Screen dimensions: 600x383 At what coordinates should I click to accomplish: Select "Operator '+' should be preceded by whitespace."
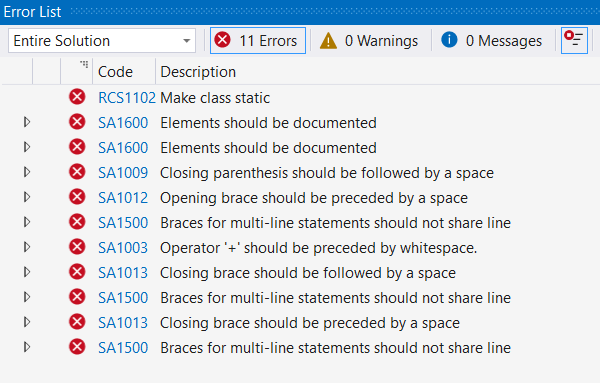(319, 248)
